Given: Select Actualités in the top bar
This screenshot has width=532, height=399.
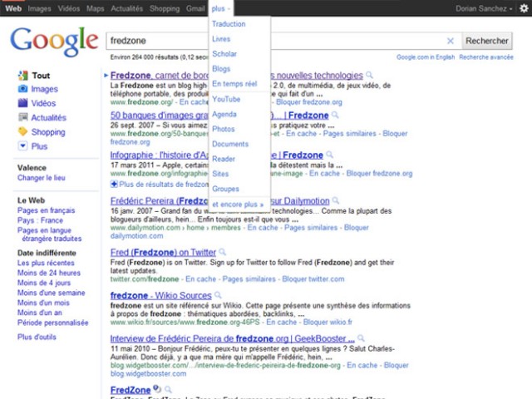Looking at the screenshot, I should coord(126,8).
